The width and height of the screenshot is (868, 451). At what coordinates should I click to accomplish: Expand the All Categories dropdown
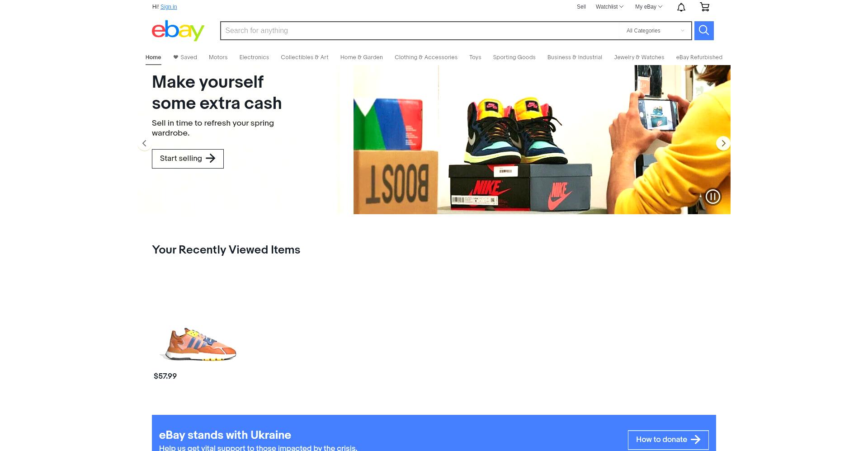point(655,31)
